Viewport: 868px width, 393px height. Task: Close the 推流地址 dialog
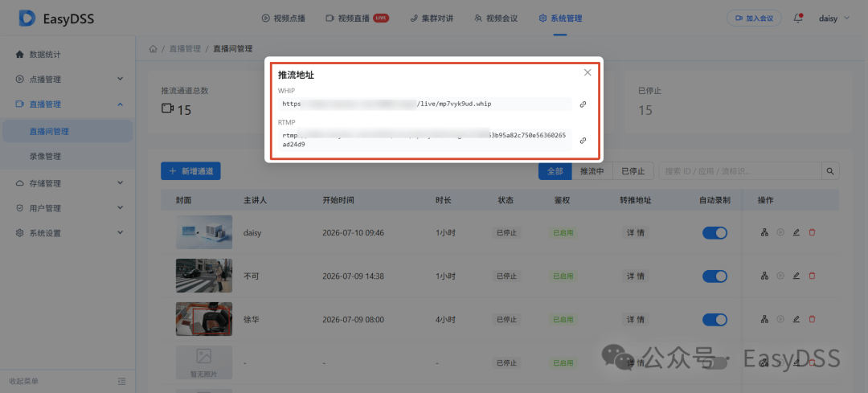pyautogui.click(x=588, y=72)
